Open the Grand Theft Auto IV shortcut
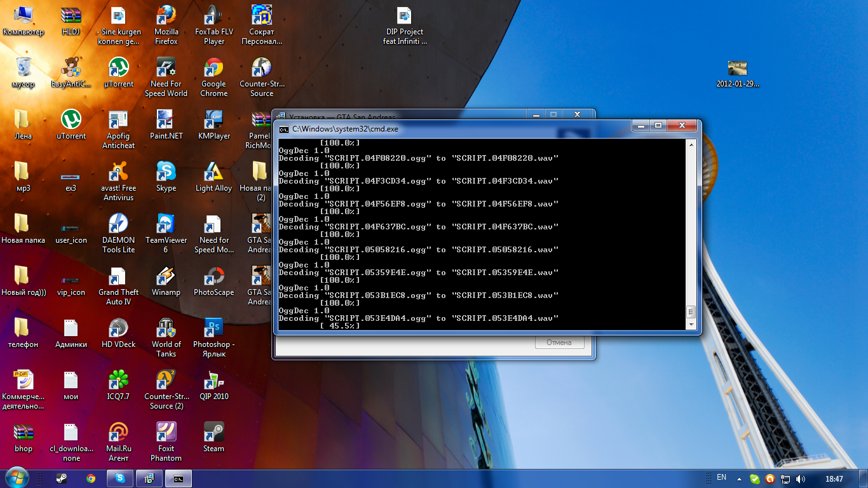868x488 pixels. (118, 276)
